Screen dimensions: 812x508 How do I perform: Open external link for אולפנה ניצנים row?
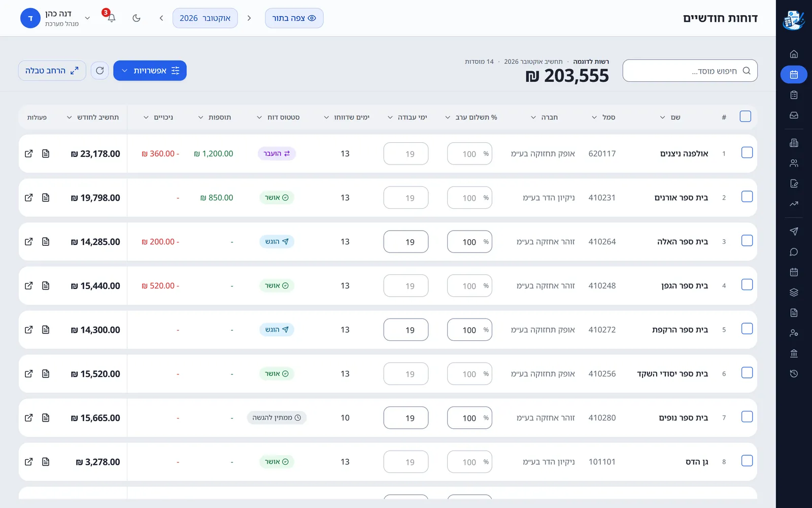point(29,153)
